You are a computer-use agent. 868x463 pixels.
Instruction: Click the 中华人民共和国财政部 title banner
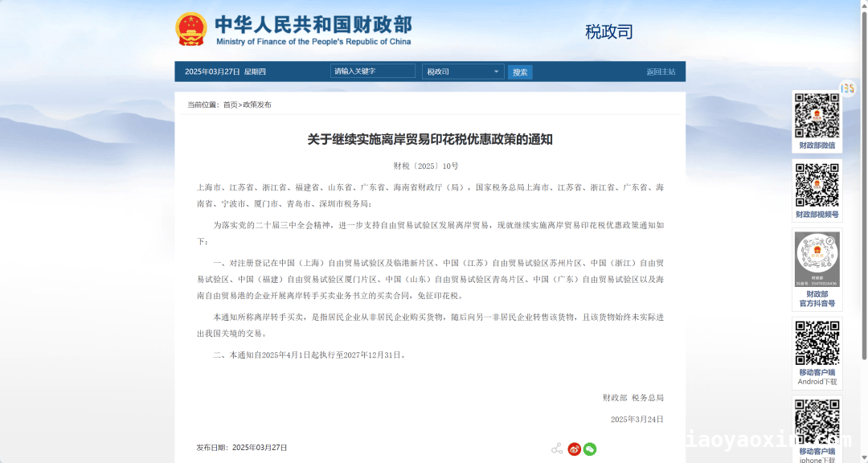pos(313,30)
